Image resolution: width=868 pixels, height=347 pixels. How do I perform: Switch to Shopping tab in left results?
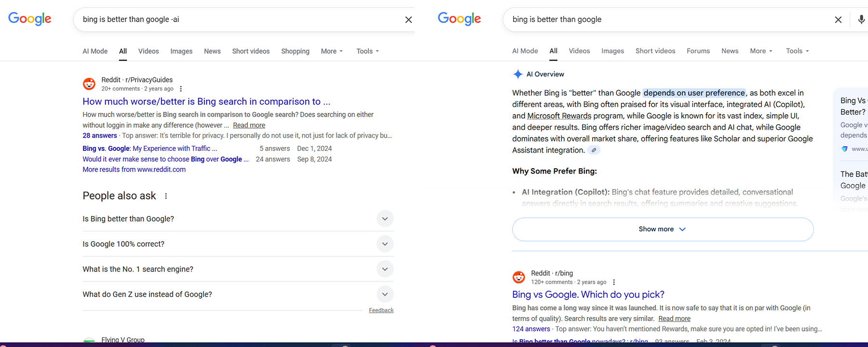[295, 51]
